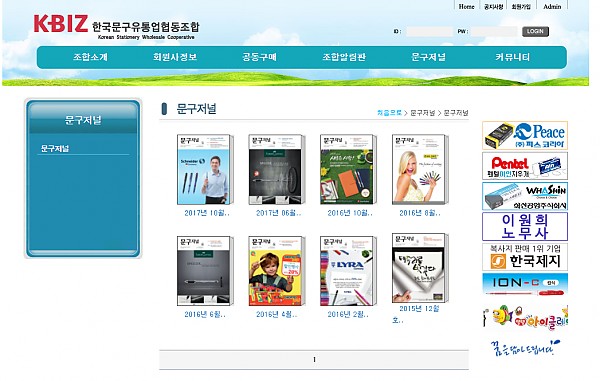Open the Pentel eraser banner
600x381 pixels.
pos(525,166)
